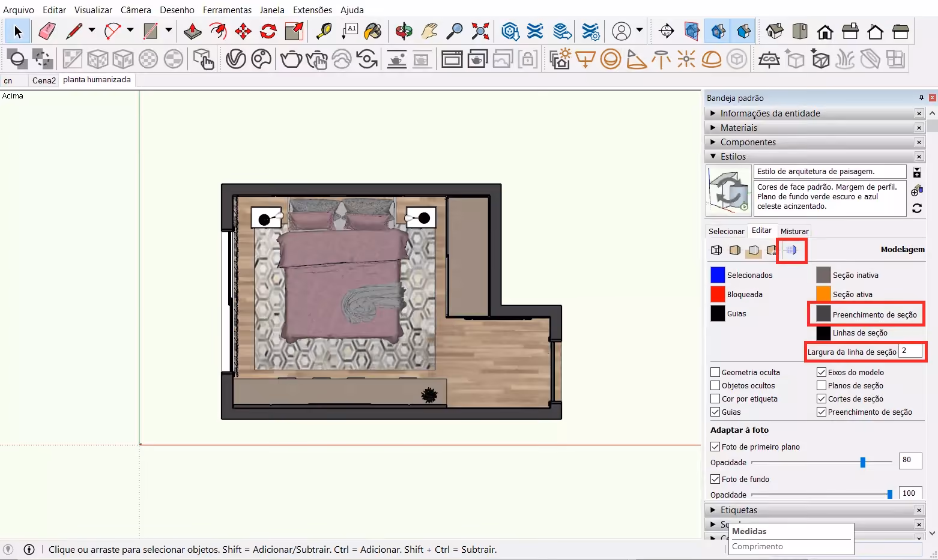Switch to Front house view icon
Image resolution: width=938 pixels, height=560 pixels.
(825, 31)
